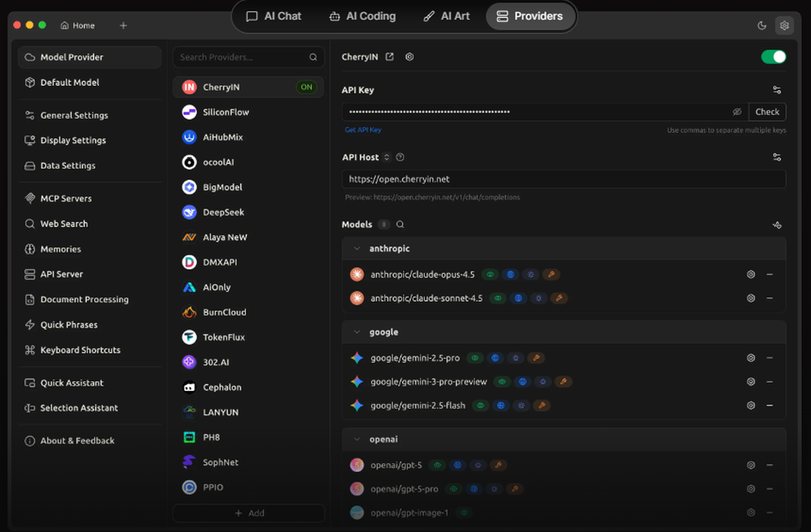Switch to AI Chat tab
Screen dimensions: 811x532
tap(273, 16)
